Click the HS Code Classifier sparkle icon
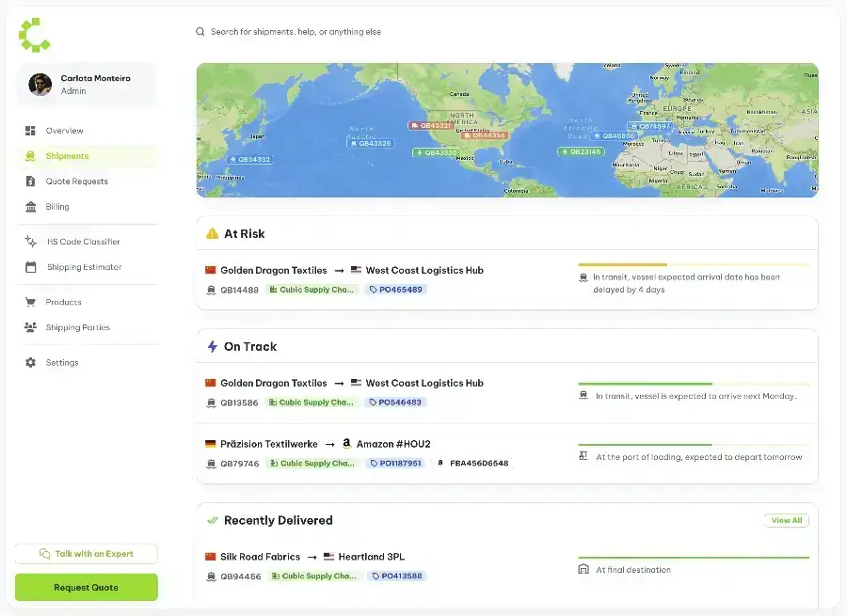847x616 pixels. click(31, 242)
